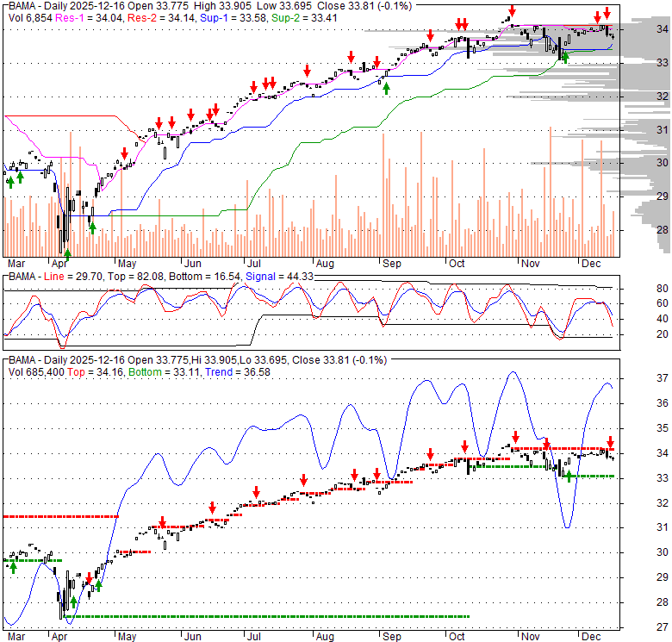Click Vol 6,854 in top chart header

[x=30, y=18]
